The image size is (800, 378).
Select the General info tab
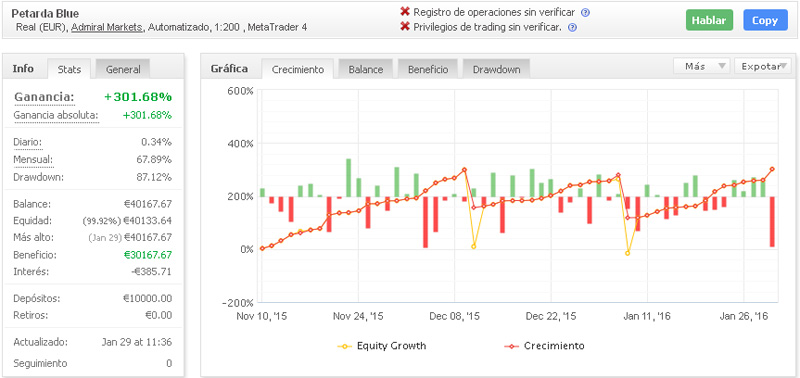click(123, 69)
